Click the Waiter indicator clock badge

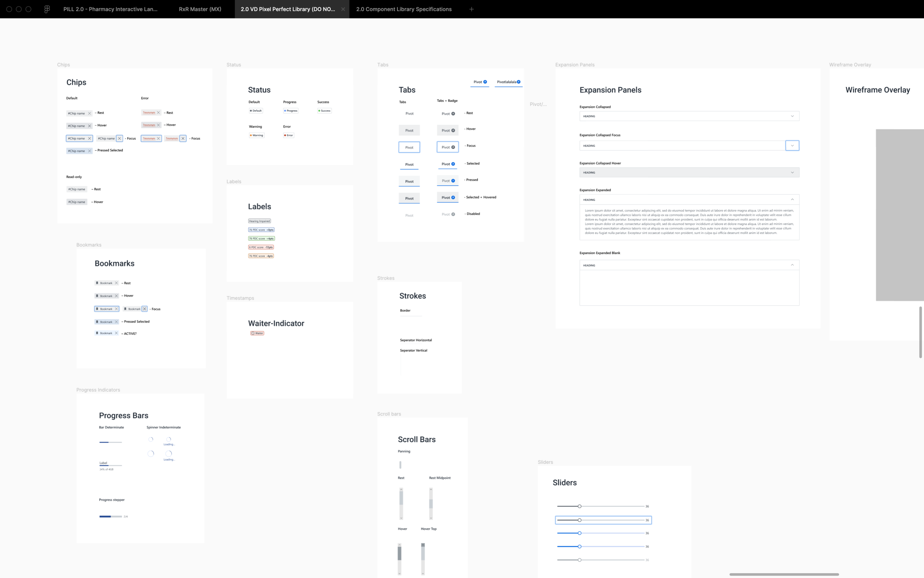point(257,333)
